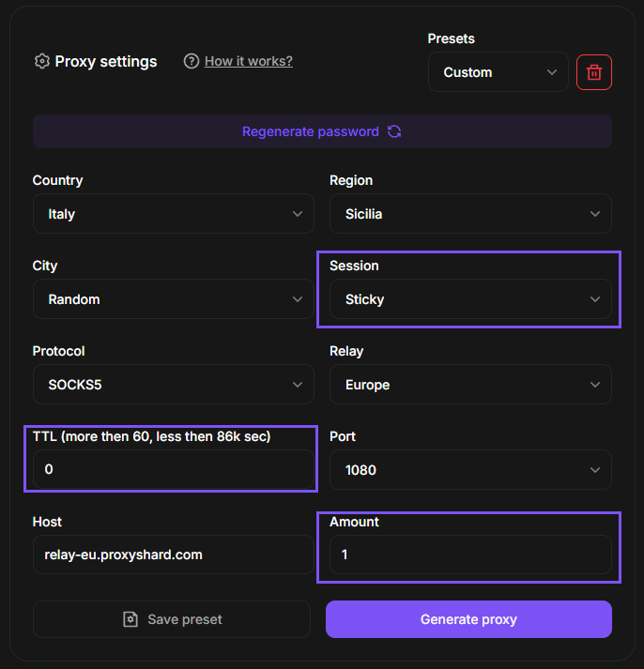
Task: Click the red trash delete preset icon
Action: pyautogui.click(x=594, y=72)
